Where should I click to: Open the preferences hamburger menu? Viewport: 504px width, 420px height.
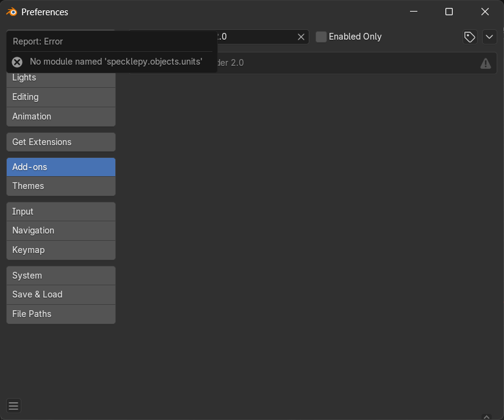[x=13, y=406]
